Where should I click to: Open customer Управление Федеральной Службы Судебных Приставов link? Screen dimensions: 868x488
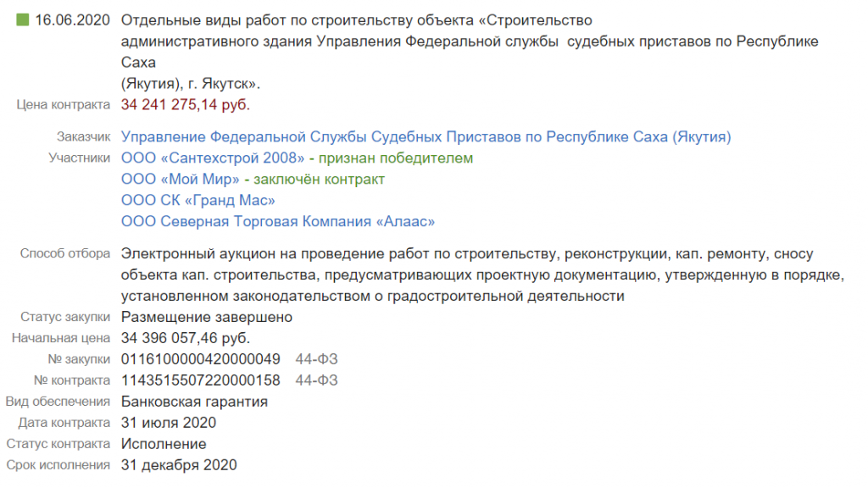coord(426,136)
